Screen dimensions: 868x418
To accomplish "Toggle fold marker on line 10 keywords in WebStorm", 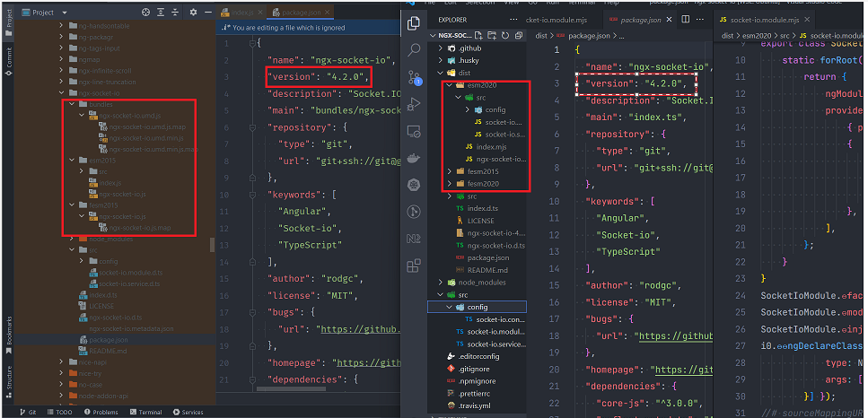I will pos(253,196).
